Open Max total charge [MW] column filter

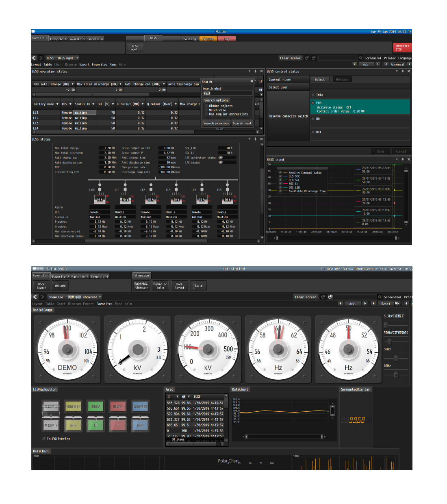[72, 84]
